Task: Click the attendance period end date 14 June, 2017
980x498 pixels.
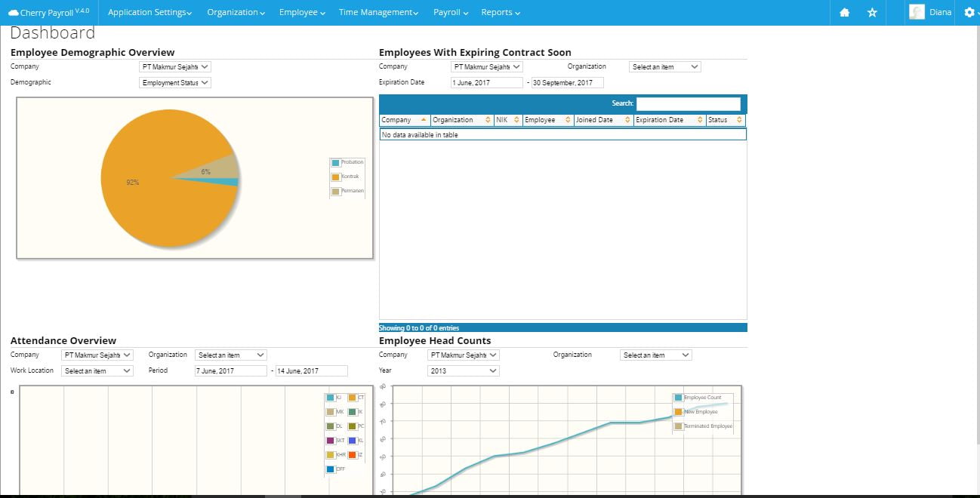Action: pyautogui.click(x=312, y=370)
